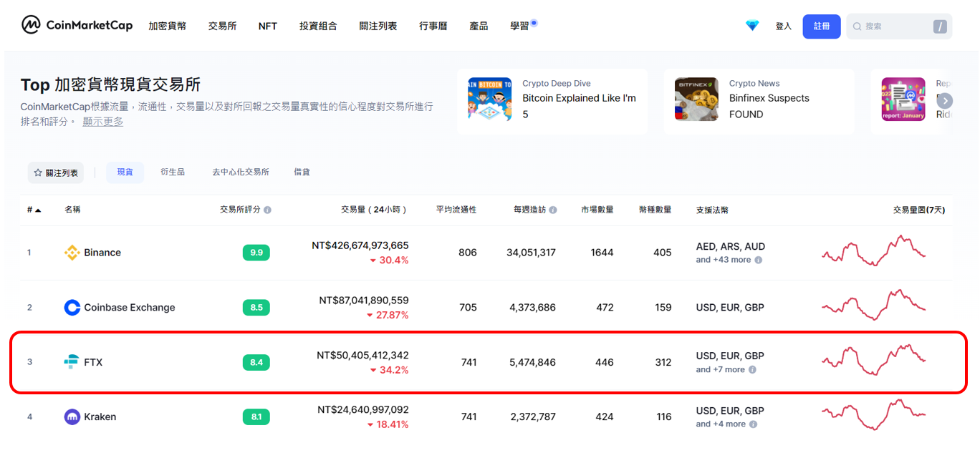
Task: Click the Binance logo icon
Action: tap(72, 253)
